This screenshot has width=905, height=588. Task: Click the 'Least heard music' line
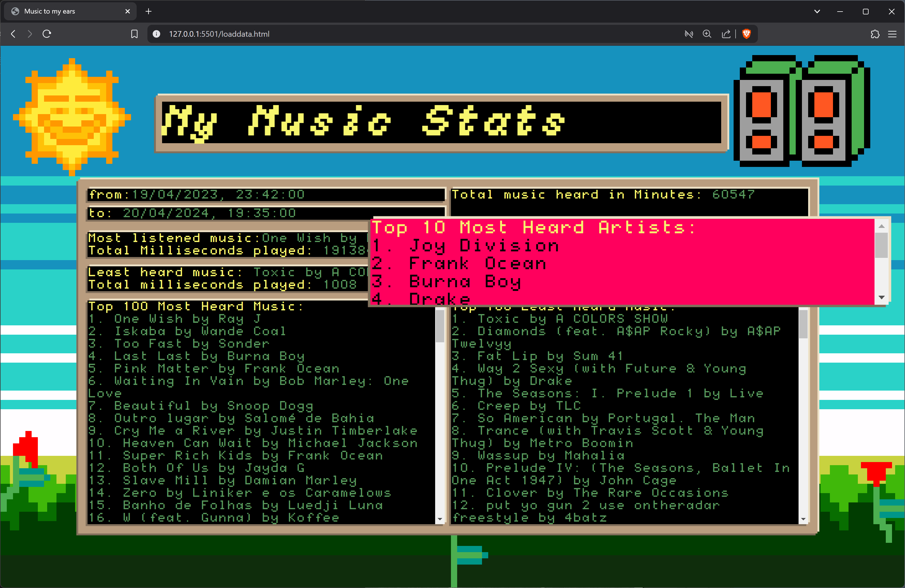pos(228,272)
